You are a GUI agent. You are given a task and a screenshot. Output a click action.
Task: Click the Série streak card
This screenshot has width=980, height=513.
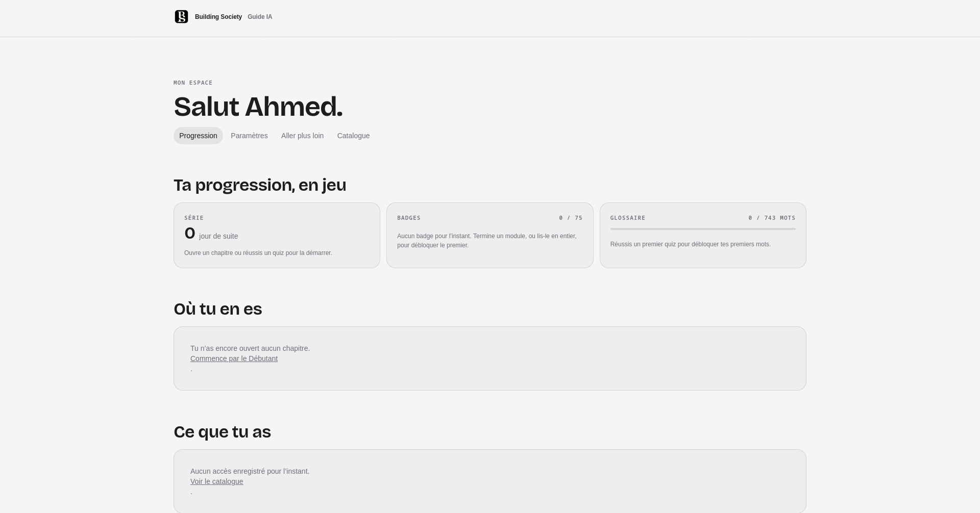pyautogui.click(x=277, y=235)
